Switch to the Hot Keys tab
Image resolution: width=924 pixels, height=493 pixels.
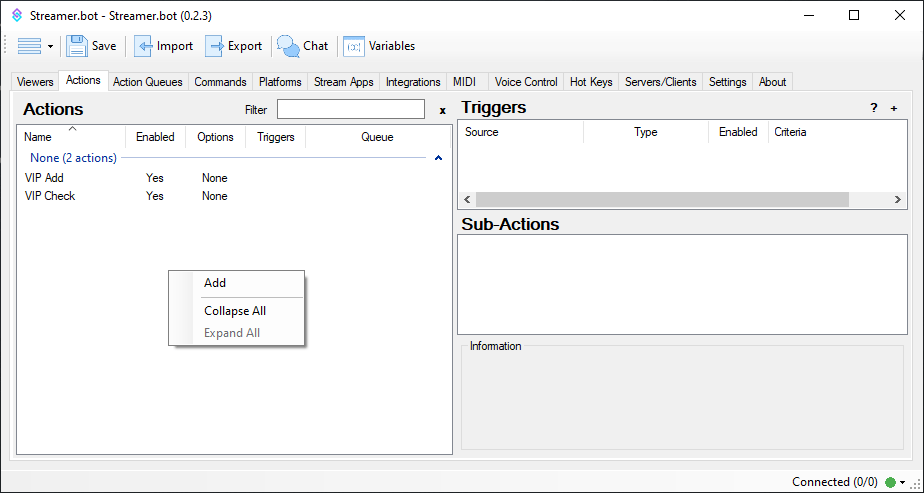point(591,82)
